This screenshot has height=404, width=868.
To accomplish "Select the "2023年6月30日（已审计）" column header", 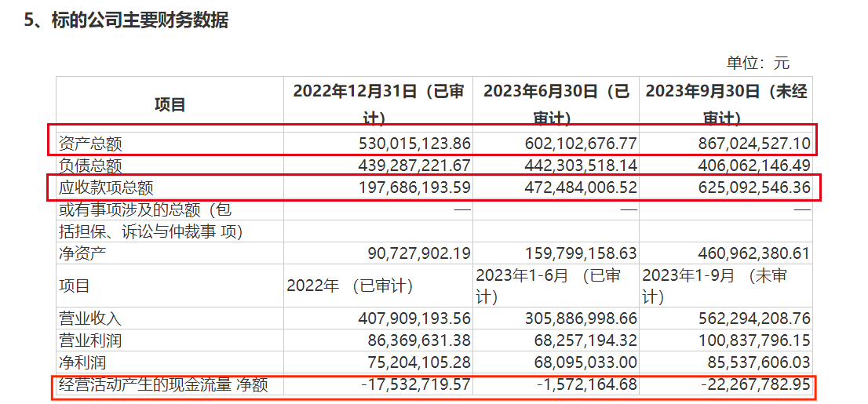I will pyautogui.click(x=556, y=104).
